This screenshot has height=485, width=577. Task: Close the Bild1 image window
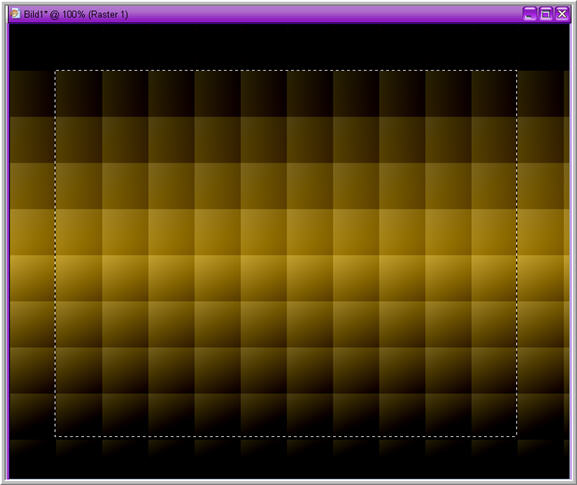point(562,14)
